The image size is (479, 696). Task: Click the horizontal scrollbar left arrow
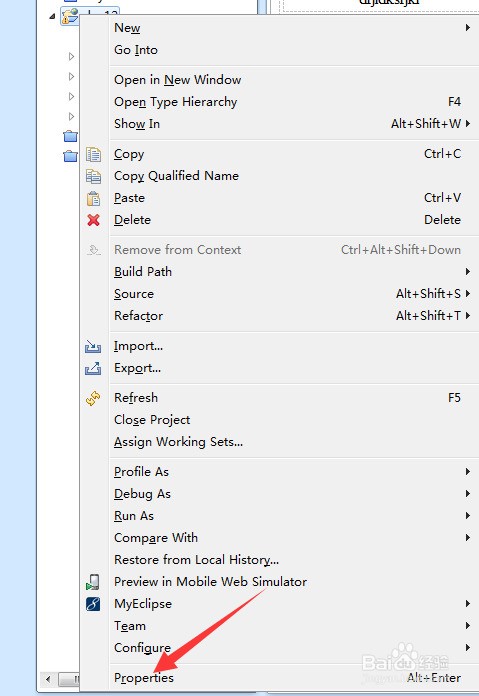[x=48, y=679]
